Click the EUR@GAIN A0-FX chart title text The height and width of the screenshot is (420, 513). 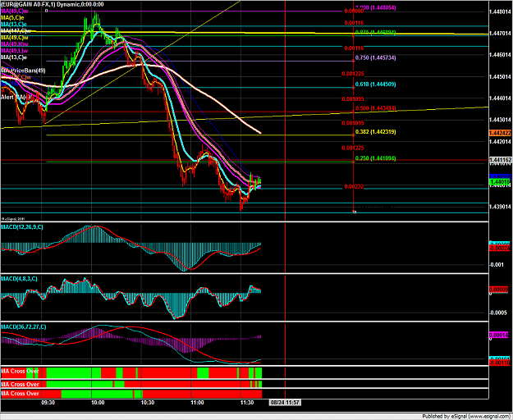coord(52,4)
